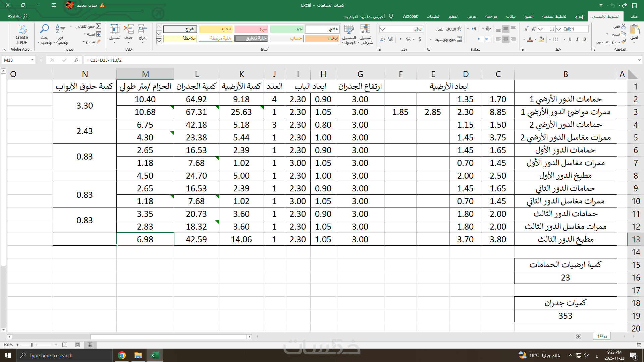Click the Delete cells icon
The image size is (644, 362).
pyautogui.click(x=128, y=29)
